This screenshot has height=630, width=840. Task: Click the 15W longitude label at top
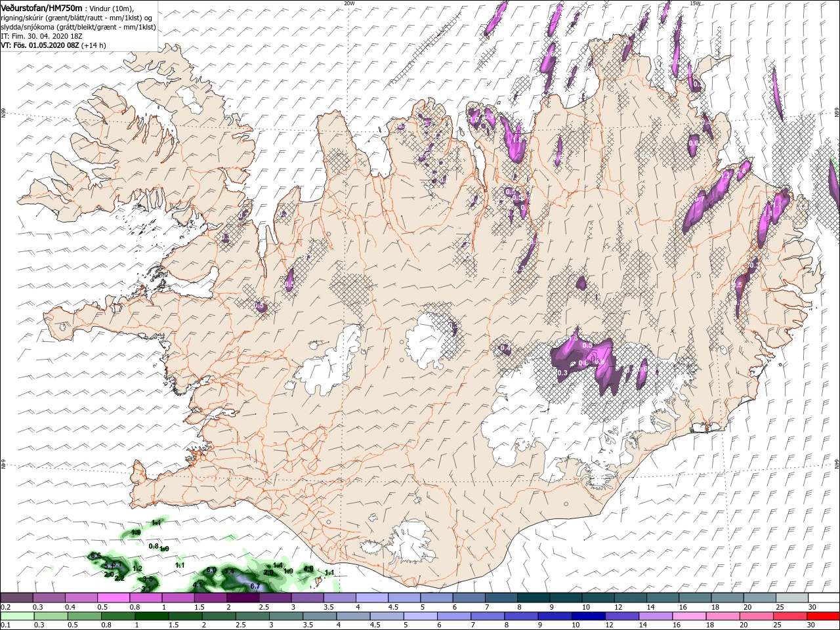[695, 3]
